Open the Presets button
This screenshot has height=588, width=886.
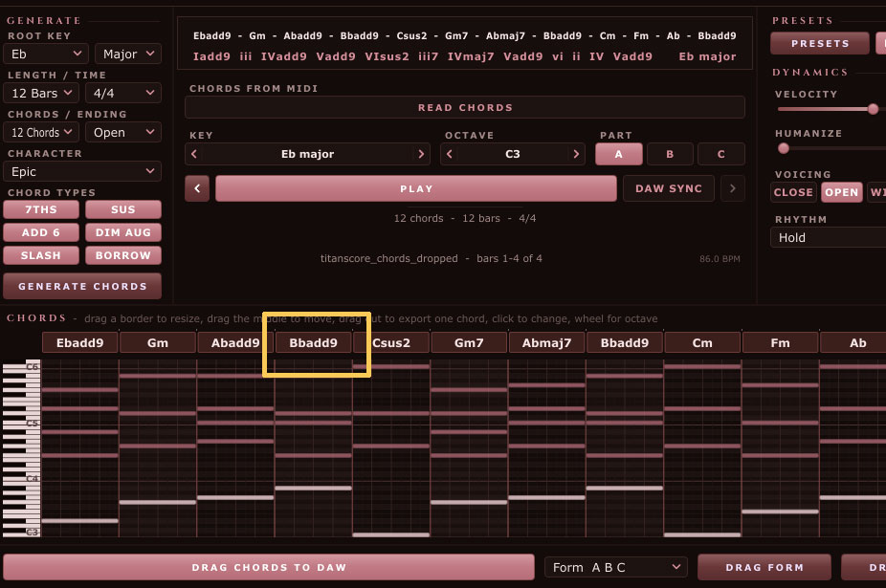pos(820,43)
